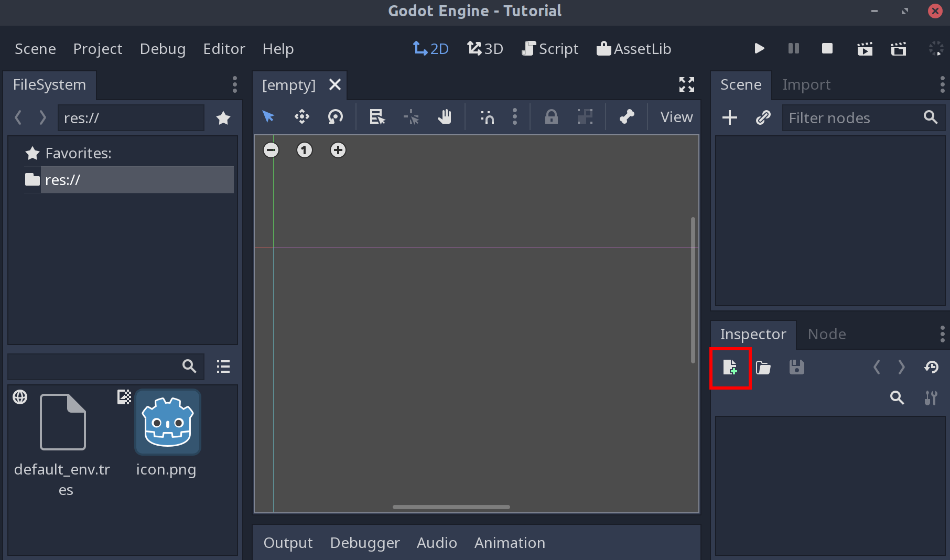Toggle snapping with the magnet icon
This screenshot has height=560, width=950.
486,117
